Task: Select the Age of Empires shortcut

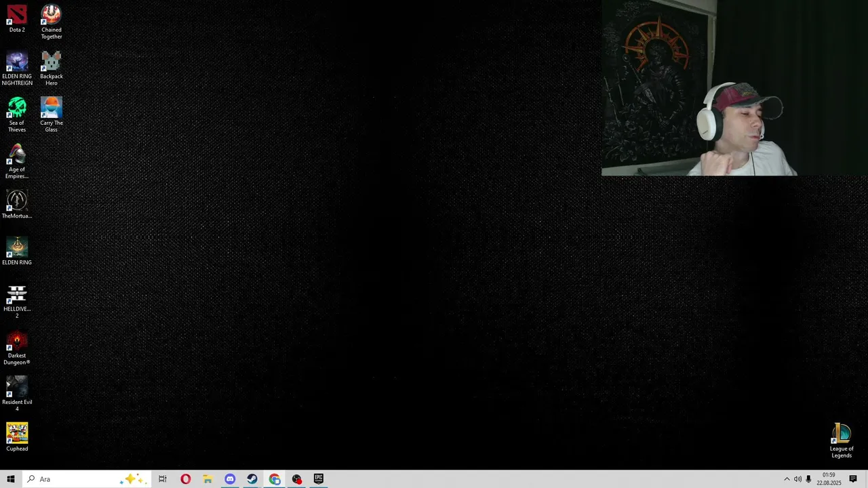Action: [x=17, y=162]
